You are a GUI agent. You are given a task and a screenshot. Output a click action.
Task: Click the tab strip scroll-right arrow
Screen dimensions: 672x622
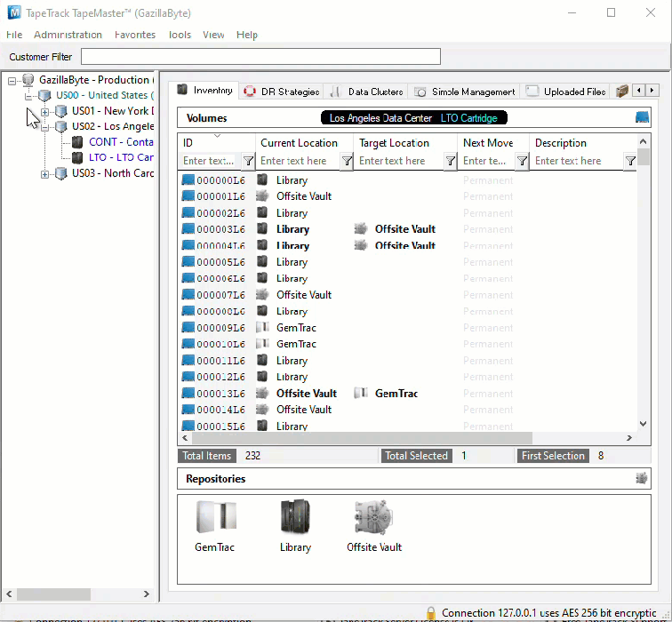(x=652, y=90)
